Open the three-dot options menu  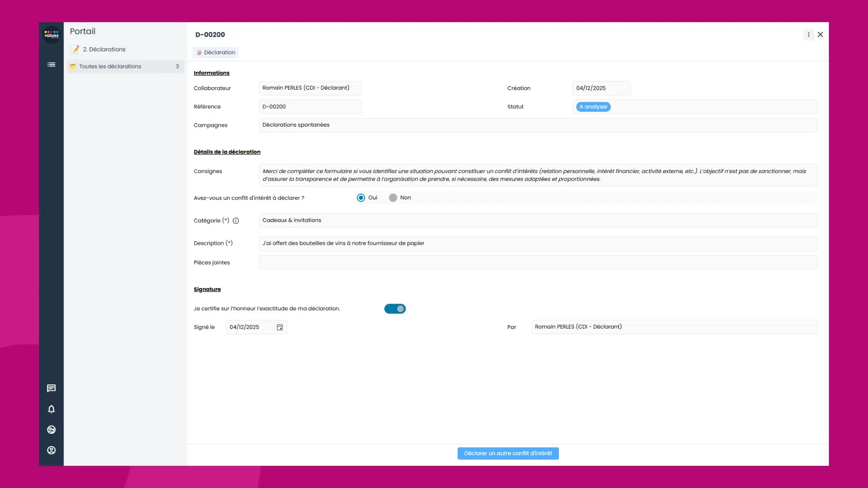point(809,34)
